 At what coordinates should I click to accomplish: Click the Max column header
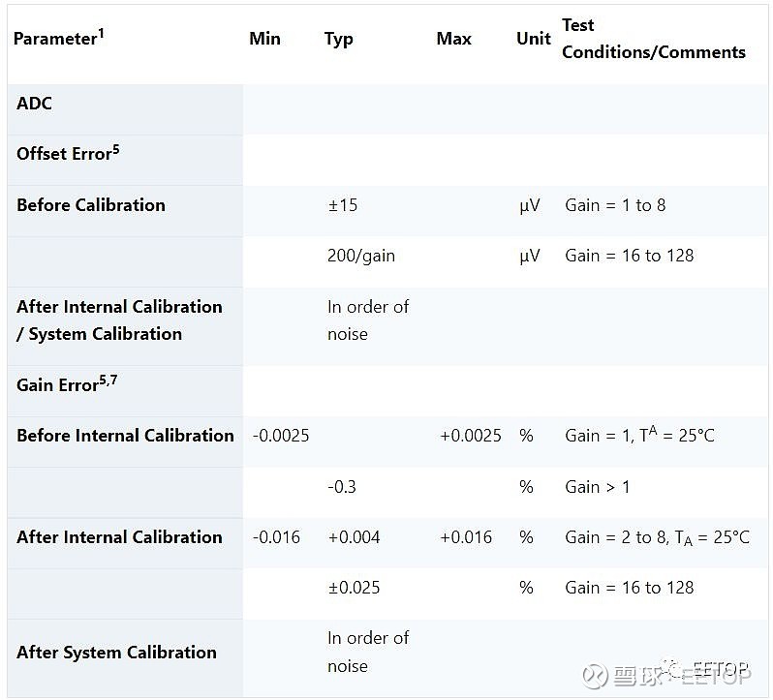(454, 39)
